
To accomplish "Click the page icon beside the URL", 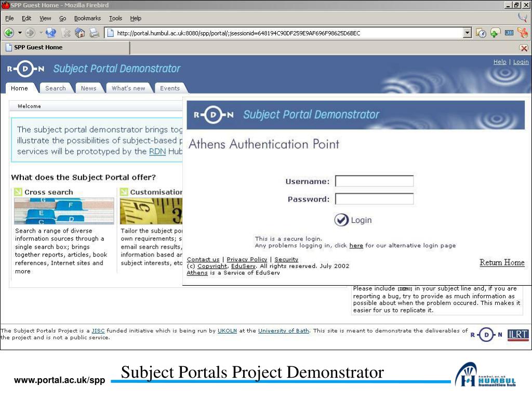I will (110, 33).
